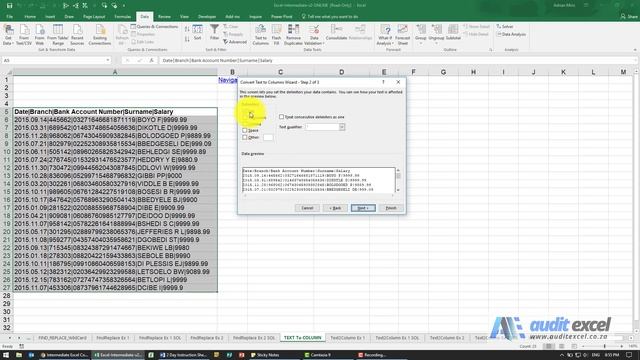Open the Text qualifier dropdown
This screenshot has height=360, width=640.
click(342, 127)
